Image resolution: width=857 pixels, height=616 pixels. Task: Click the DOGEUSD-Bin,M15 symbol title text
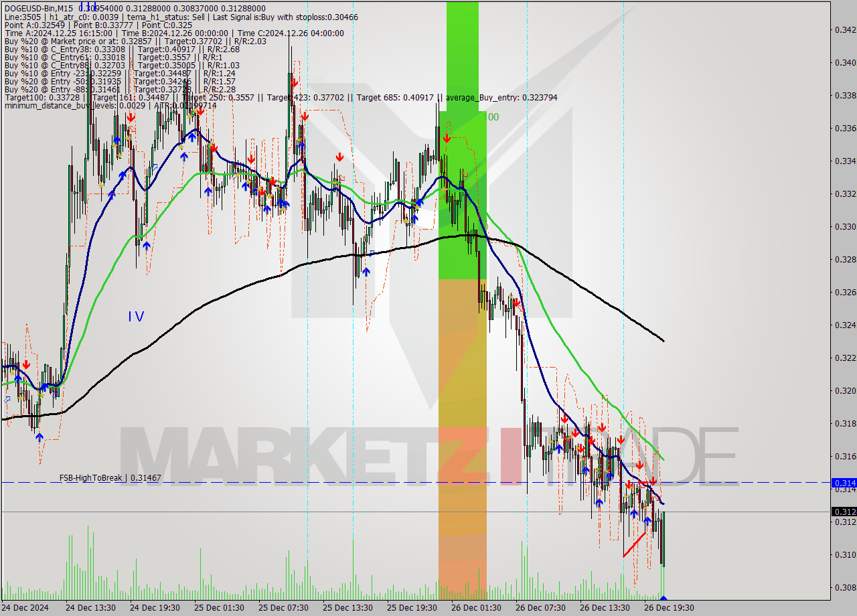(x=39, y=9)
